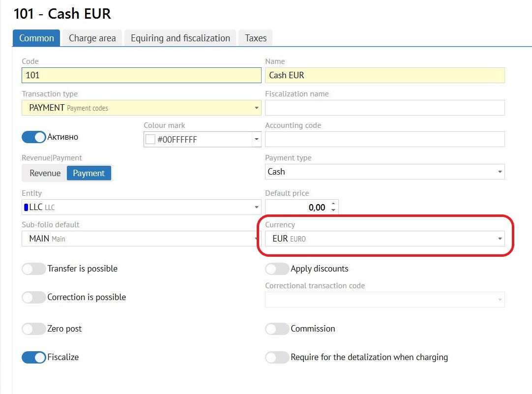Switch to the Charge area tab
The height and width of the screenshot is (394, 532).
click(92, 38)
